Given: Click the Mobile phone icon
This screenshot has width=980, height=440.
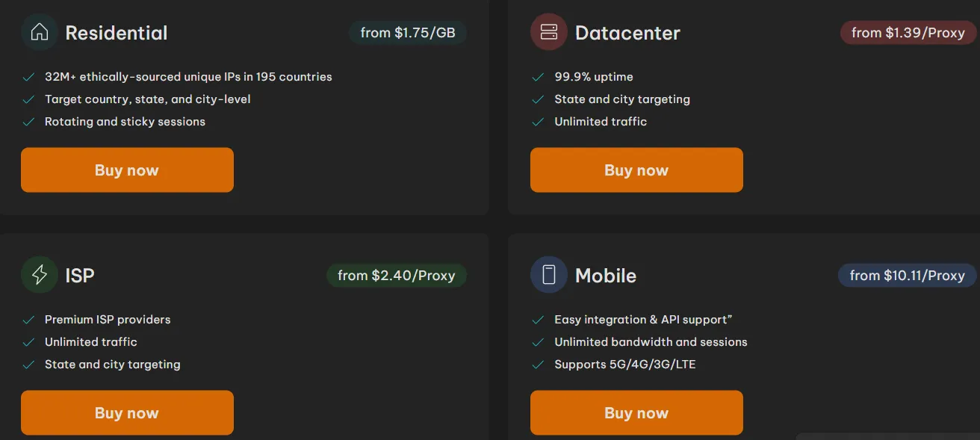Looking at the screenshot, I should click(549, 275).
